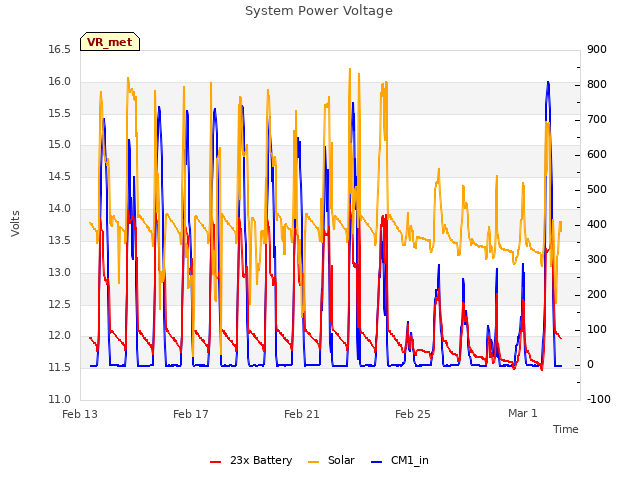Screen dimensions: 640x480
Task: Click the 15.0 left axis value
Action: coord(60,145)
